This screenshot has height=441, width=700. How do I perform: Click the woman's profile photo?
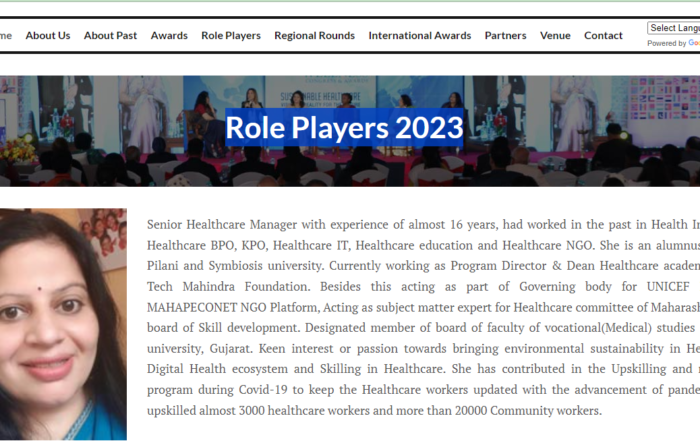coord(62,323)
